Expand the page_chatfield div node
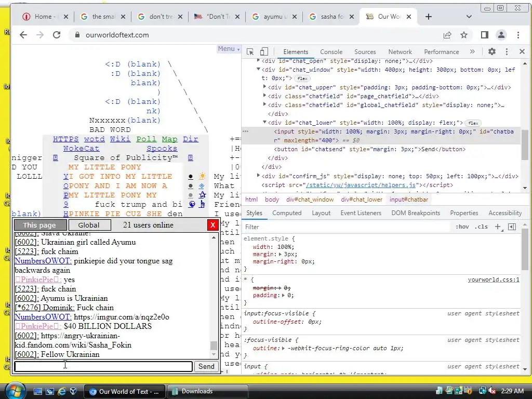The width and height of the screenshot is (532, 399). [264, 96]
